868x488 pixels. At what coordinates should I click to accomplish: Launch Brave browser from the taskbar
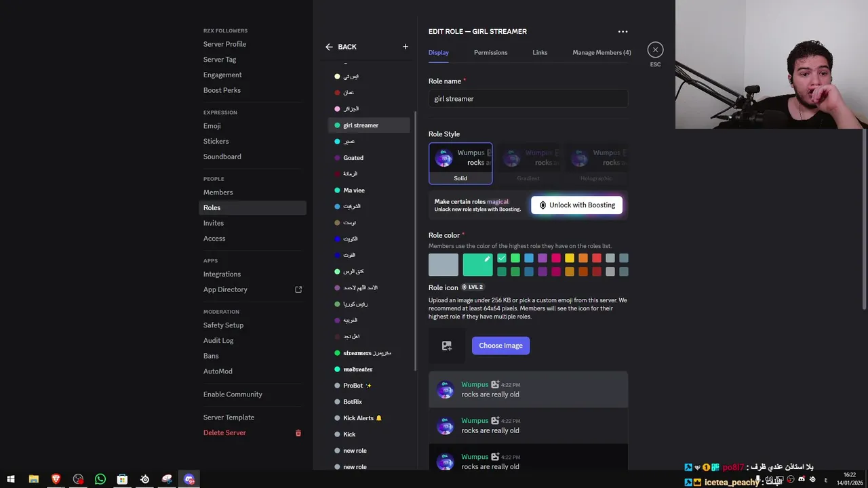pyautogui.click(x=56, y=479)
